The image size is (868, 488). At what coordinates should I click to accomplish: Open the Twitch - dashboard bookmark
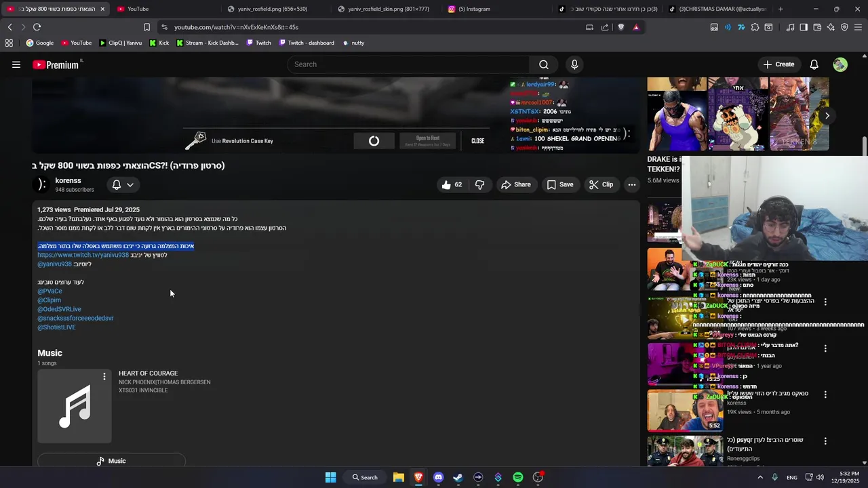click(x=307, y=43)
